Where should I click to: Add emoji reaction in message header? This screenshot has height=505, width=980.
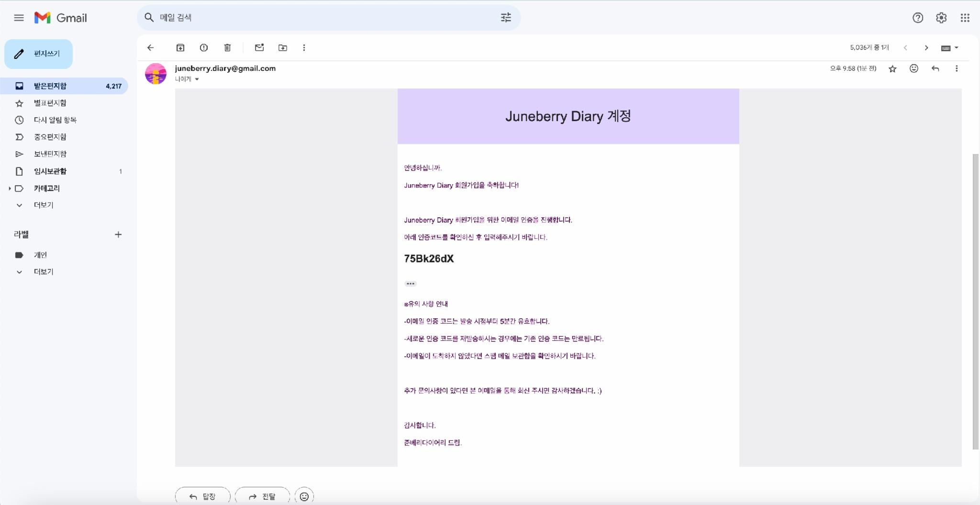coord(914,68)
